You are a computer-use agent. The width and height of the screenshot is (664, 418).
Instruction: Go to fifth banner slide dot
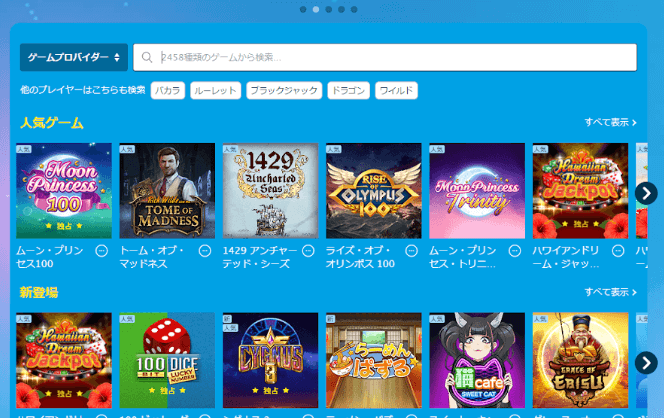pos(354,9)
